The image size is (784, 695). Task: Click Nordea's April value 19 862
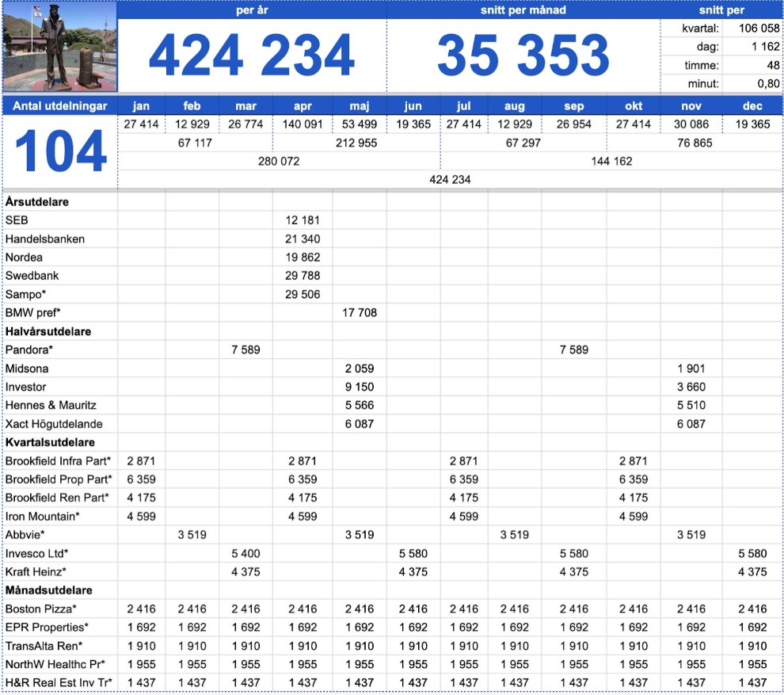tap(303, 258)
